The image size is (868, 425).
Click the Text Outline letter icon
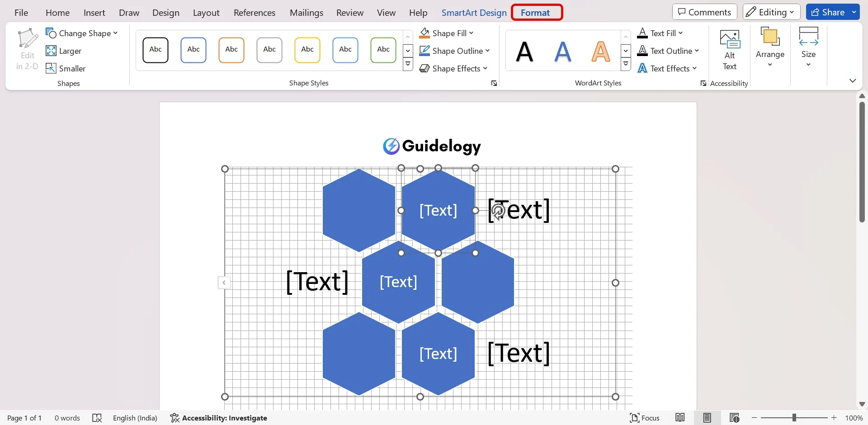(642, 51)
